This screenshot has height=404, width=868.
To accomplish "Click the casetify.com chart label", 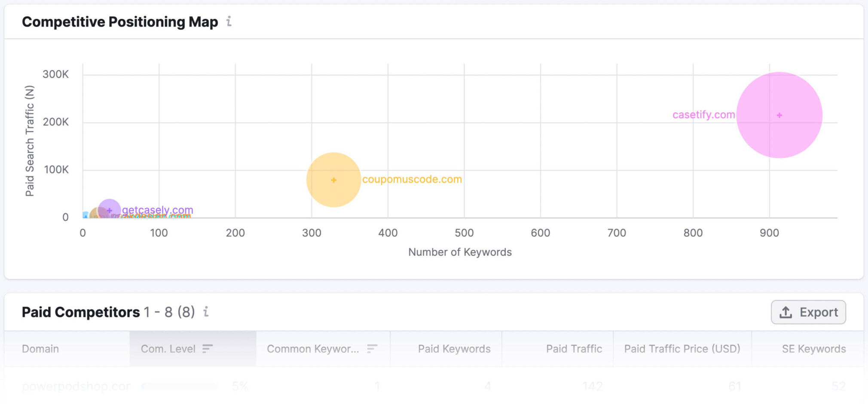I will pos(703,115).
